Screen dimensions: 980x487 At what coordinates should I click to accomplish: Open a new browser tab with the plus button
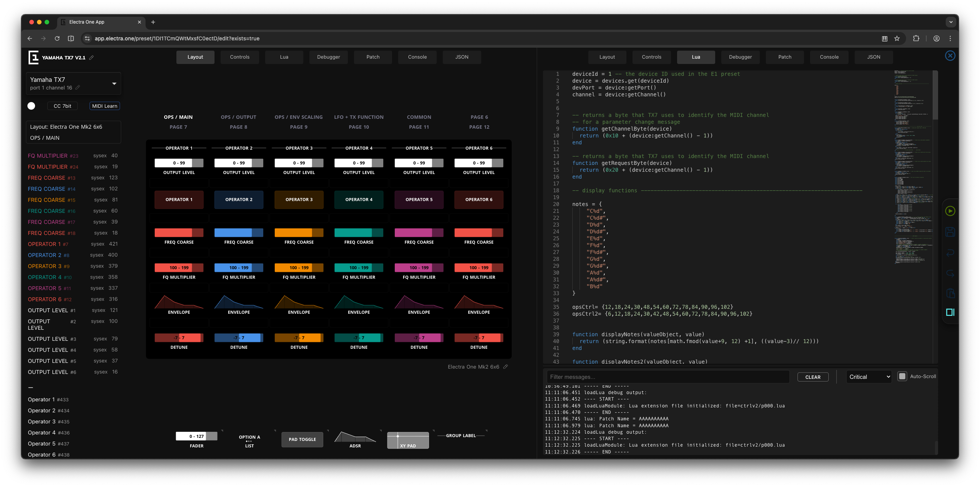click(153, 22)
